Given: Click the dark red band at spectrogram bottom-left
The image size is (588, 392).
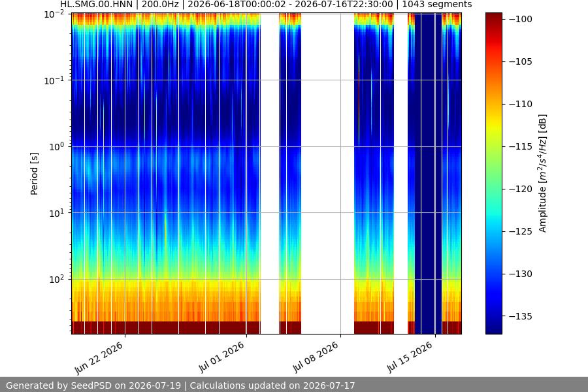Looking at the screenshot, I should (166, 327).
